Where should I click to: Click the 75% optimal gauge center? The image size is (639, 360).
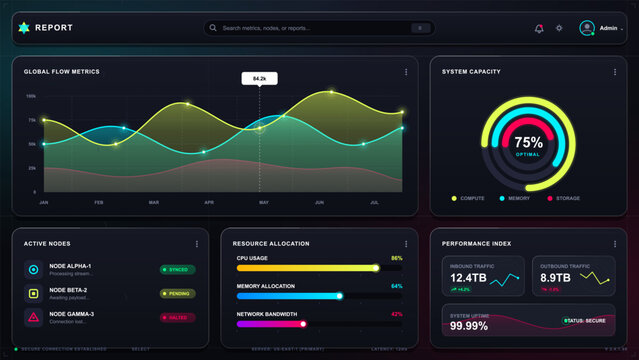tap(528, 145)
